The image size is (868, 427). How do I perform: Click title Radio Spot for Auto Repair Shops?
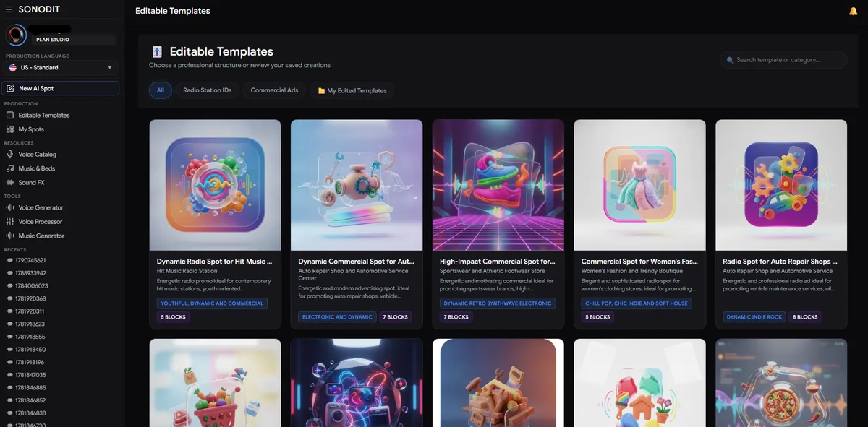[780, 262]
